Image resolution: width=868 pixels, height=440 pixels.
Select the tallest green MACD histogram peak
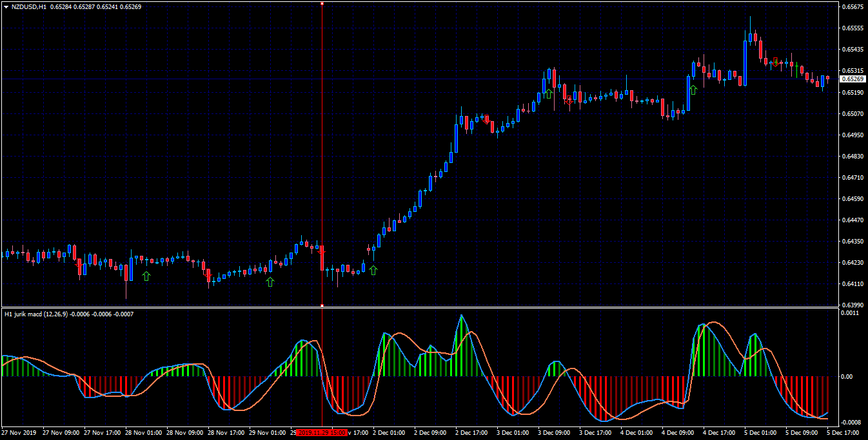[x=461, y=345]
